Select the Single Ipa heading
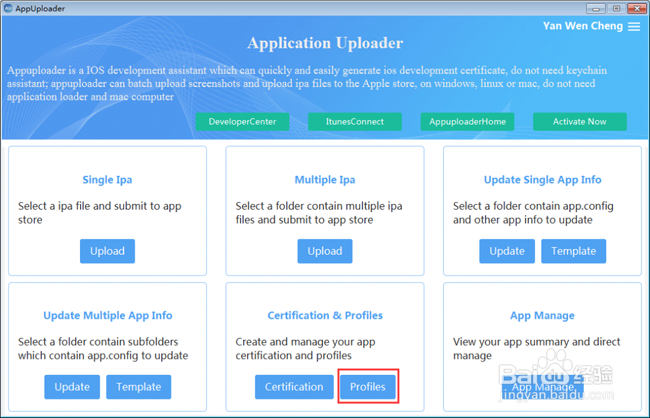This screenshot has width=650, height=418. pos(107,180)
